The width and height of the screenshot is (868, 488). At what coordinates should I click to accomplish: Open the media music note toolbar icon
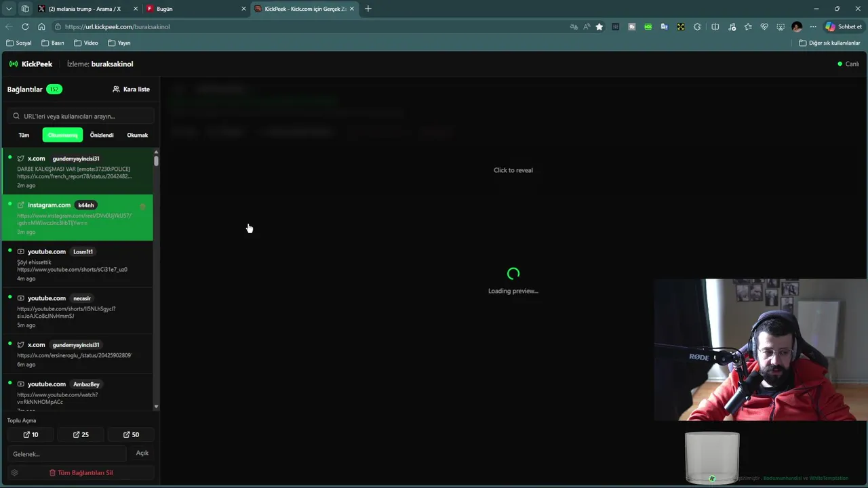tap(732, 26)
